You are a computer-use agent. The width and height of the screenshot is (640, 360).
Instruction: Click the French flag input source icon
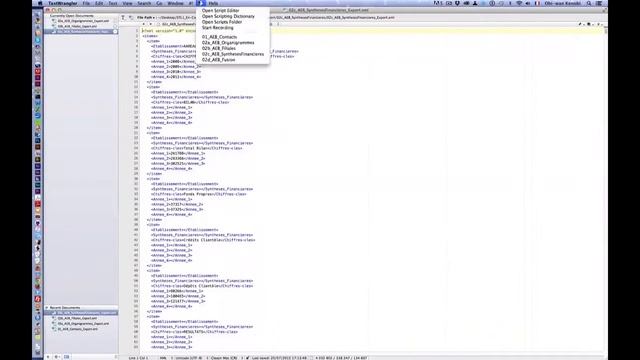537,3
